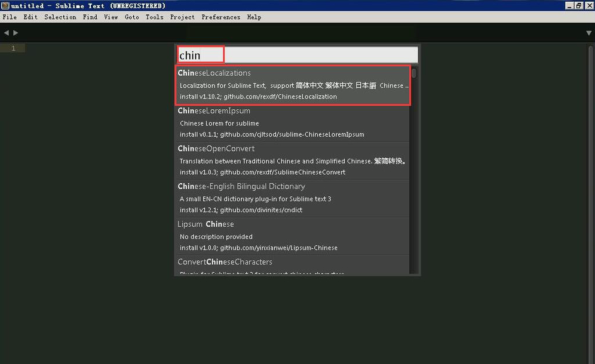Viewport: 595px width, 364px height.
Task: Open the Selection menu
Action: [x=60, y=17]
